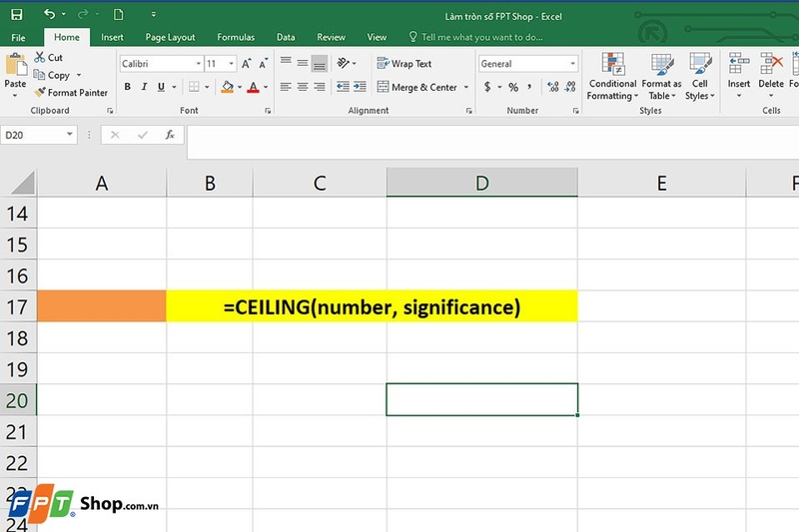Click the Tell me what you want to do box

tap(476, 37)
